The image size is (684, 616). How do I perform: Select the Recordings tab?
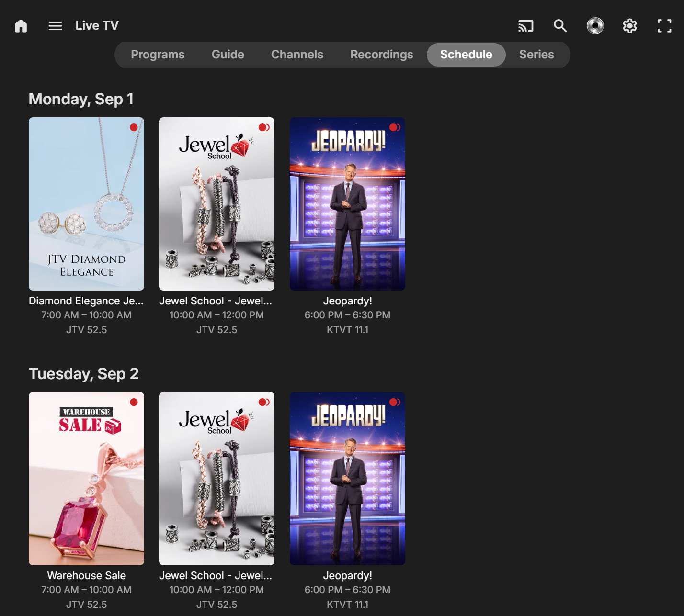point(381,55)
